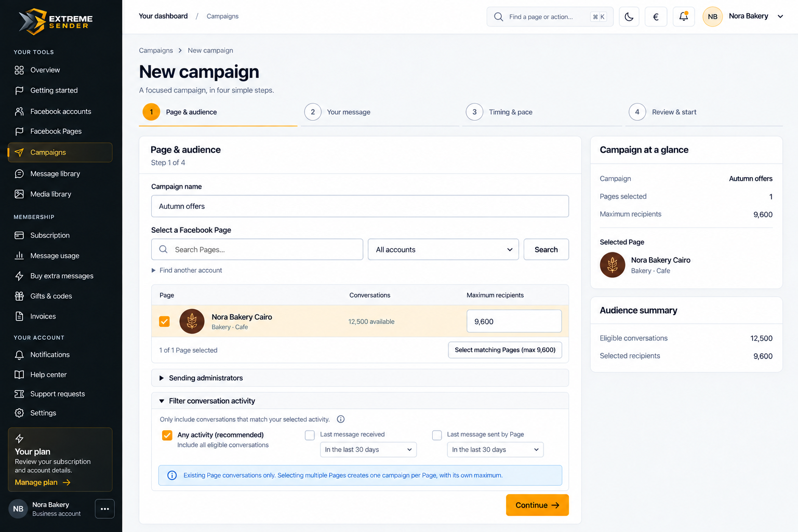This screenshot has height=532, width=798.
Task: Click the Message usage chart icon
Action: [x=19, y=256]
